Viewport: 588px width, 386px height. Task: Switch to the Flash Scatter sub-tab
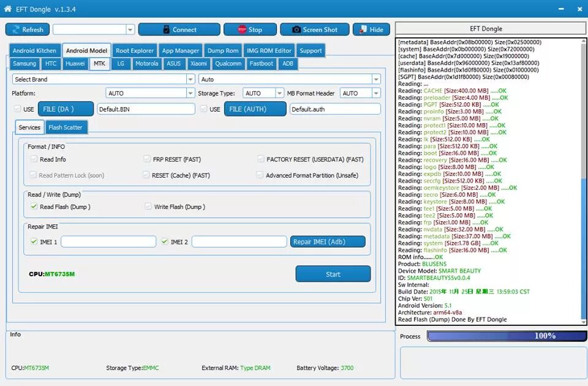[x=66, y=127]
